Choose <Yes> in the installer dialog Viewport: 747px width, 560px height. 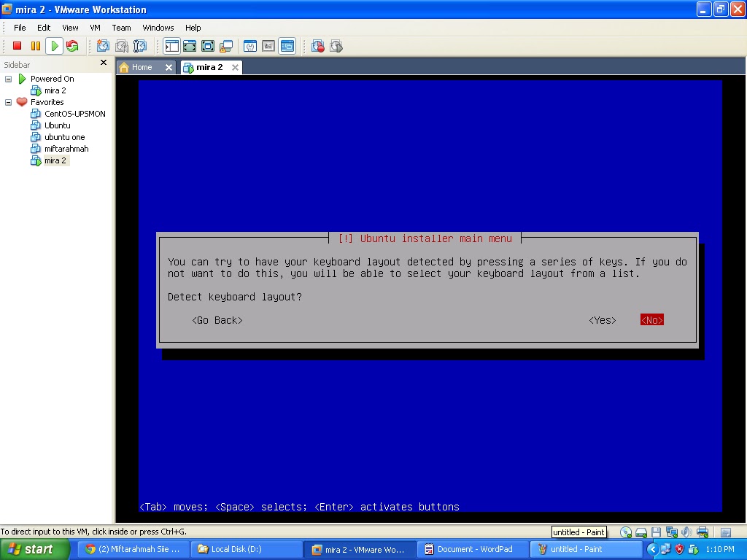pyautogui.click(x=602, y=320)
